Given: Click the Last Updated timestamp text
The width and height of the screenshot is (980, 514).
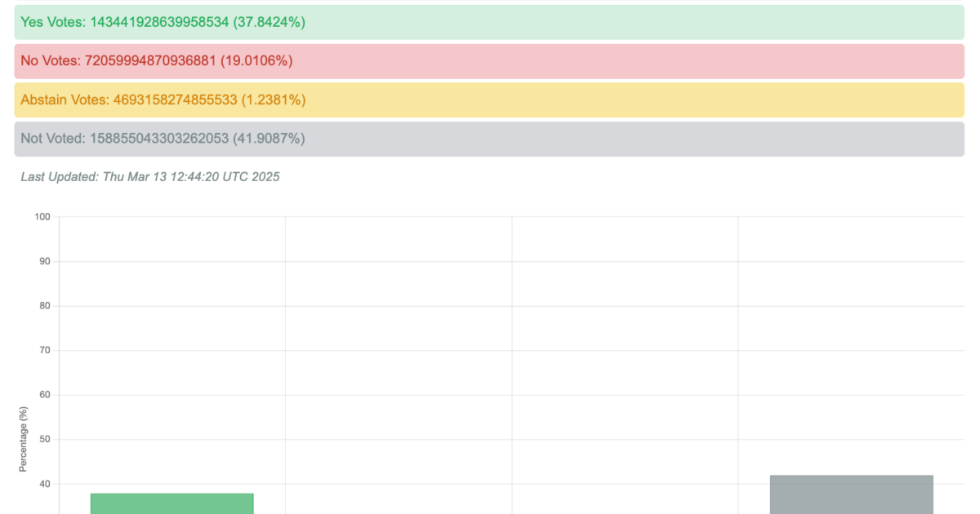Looking at the screenshot, I should [150, 176].
